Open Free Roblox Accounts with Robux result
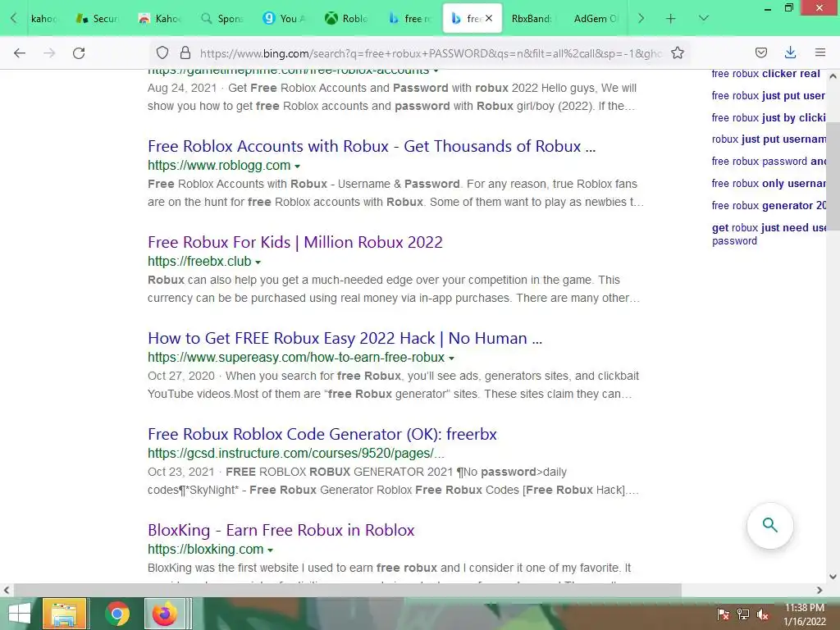This screenshot has width=840, height=630. pyautogui.click(x=372, y=146)
